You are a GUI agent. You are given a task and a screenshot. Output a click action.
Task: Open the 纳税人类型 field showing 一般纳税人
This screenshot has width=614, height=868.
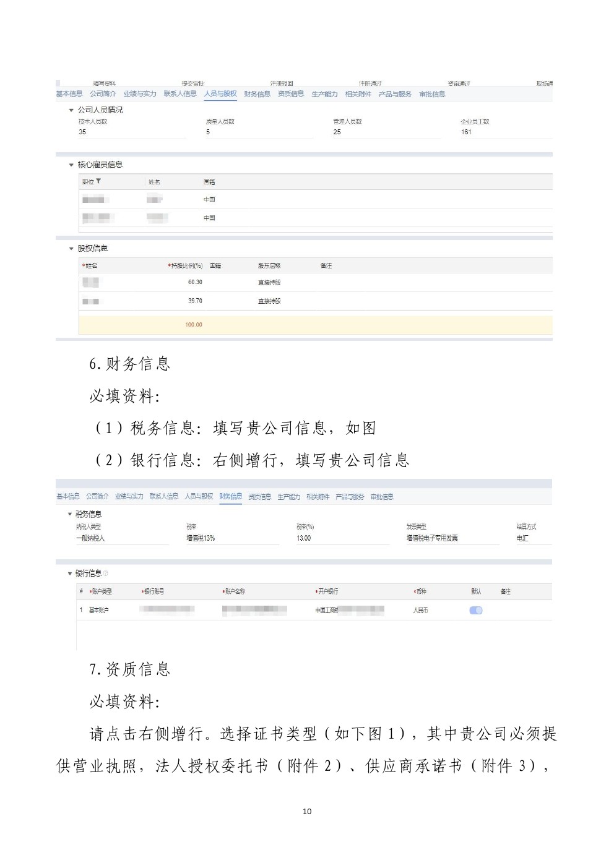(122, 538)
